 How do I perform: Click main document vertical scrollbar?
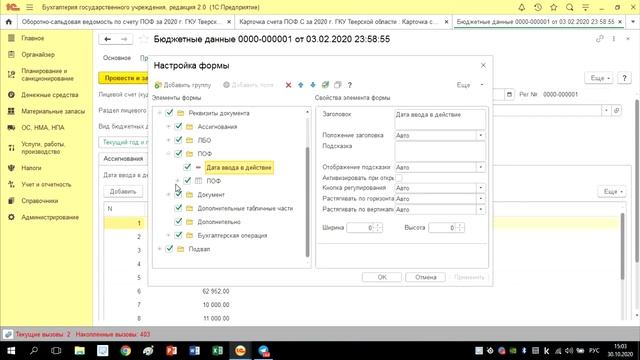point(637,180)
